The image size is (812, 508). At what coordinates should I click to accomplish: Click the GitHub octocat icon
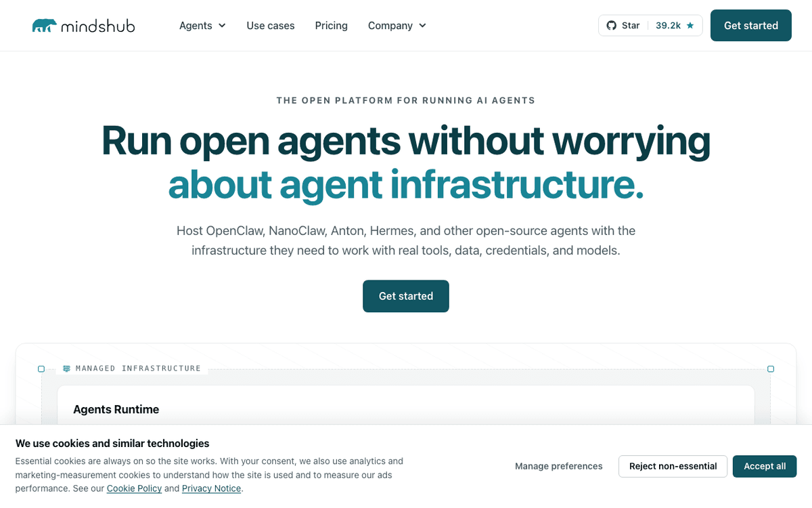click(611, 26)
